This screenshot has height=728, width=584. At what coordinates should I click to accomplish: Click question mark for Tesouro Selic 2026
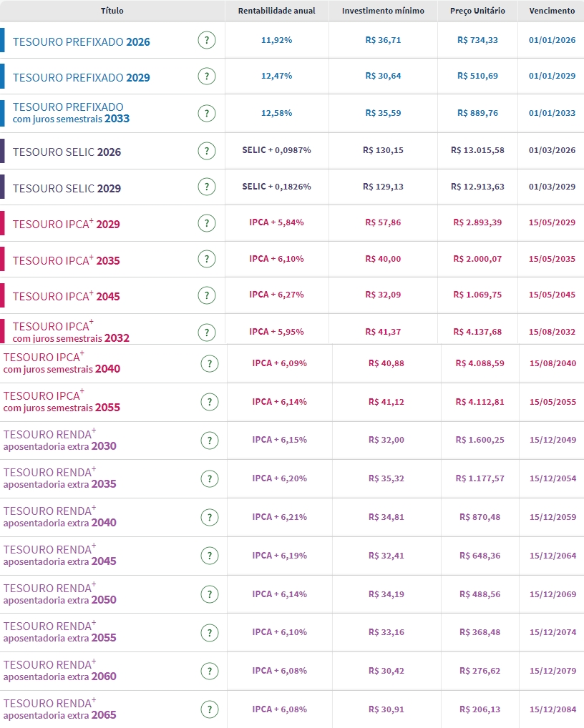206,151
